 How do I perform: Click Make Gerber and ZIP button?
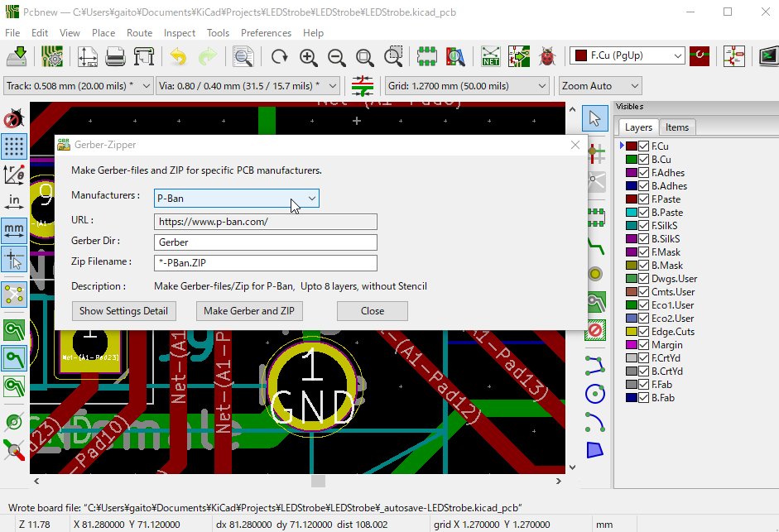pos(249,311)
